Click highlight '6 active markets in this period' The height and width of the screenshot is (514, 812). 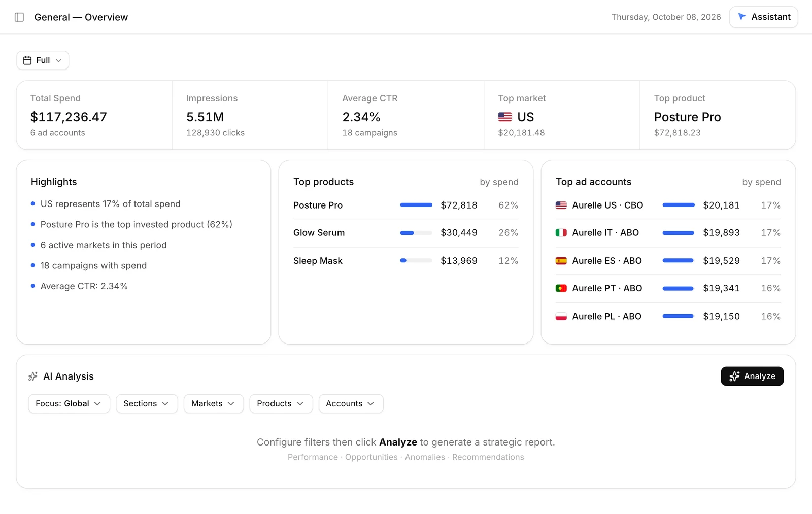point(104,245)
